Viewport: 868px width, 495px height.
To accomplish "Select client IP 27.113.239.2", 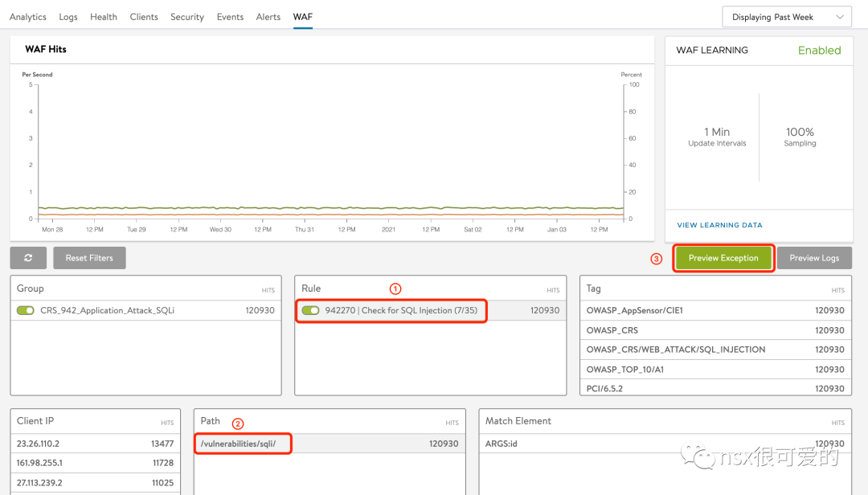I will tap(95, 483).
